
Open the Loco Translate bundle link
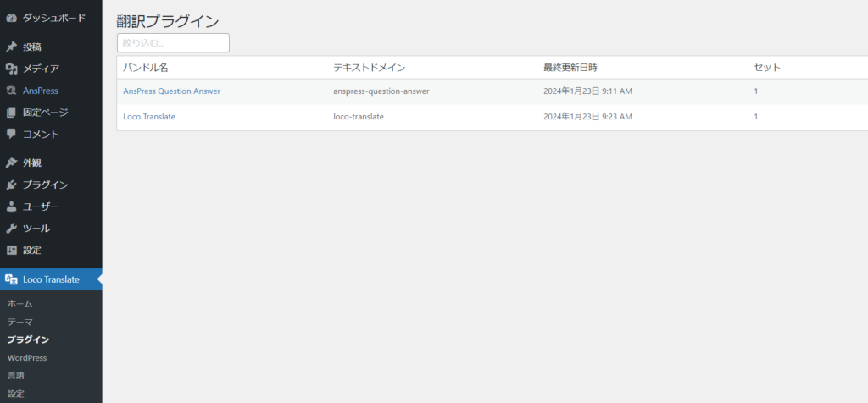tap(149, 117)
